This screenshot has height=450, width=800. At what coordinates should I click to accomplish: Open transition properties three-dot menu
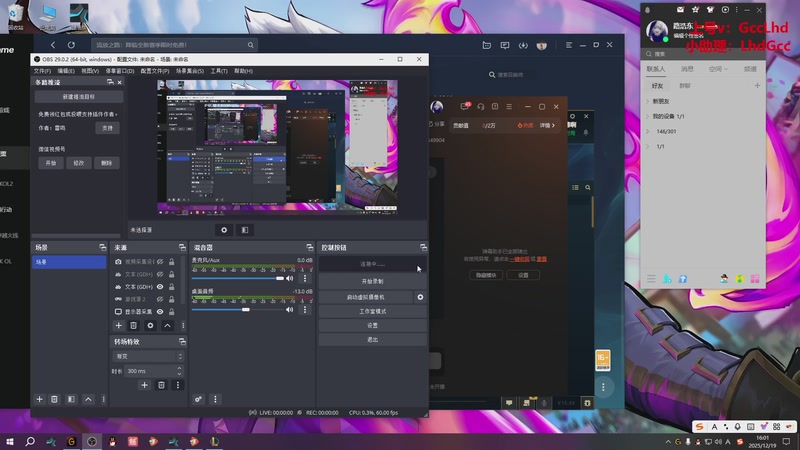[x=178, y=385]
